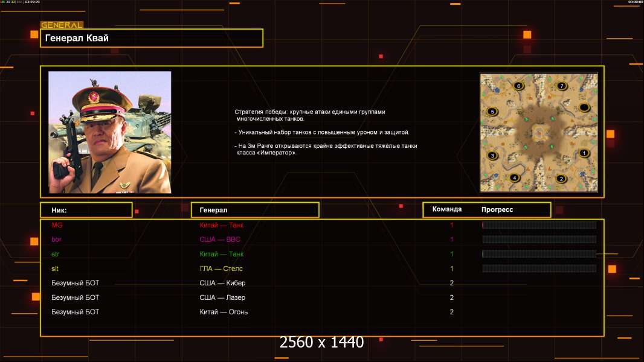Click the General Kwai portrait image
644x362 pixels.
(x=110, y=132)
